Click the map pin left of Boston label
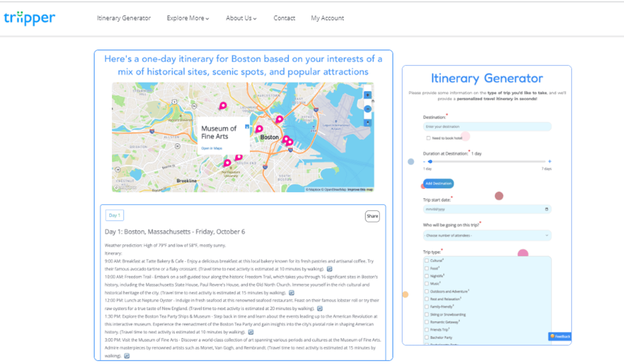 click(259, 129)
